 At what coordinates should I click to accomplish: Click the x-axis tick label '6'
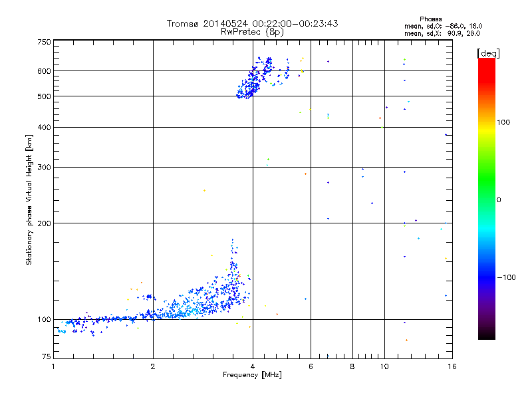click(x=311, y=366)
